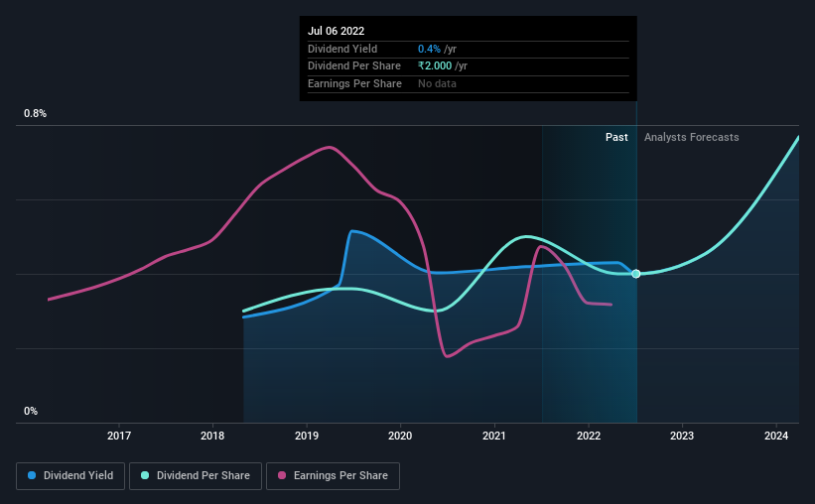Toggle the Earnings Per Share legend button
This screenshot has height=504, width=815.
pos(333,475)
